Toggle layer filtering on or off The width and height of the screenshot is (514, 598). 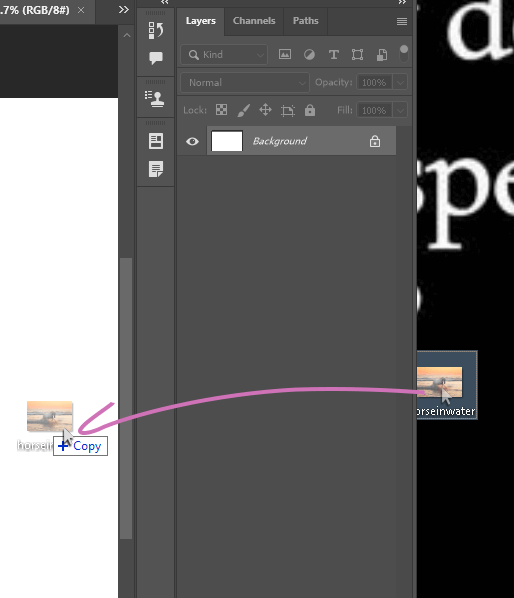click(403, 54)
